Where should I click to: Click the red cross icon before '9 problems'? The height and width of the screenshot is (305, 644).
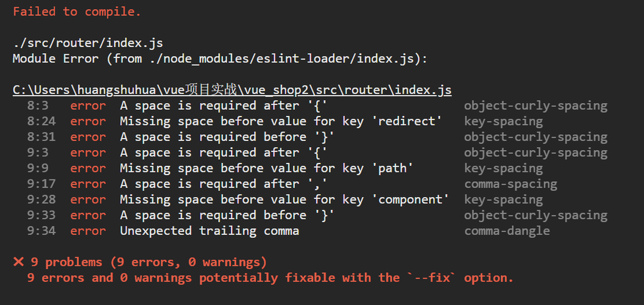point(18,262)
